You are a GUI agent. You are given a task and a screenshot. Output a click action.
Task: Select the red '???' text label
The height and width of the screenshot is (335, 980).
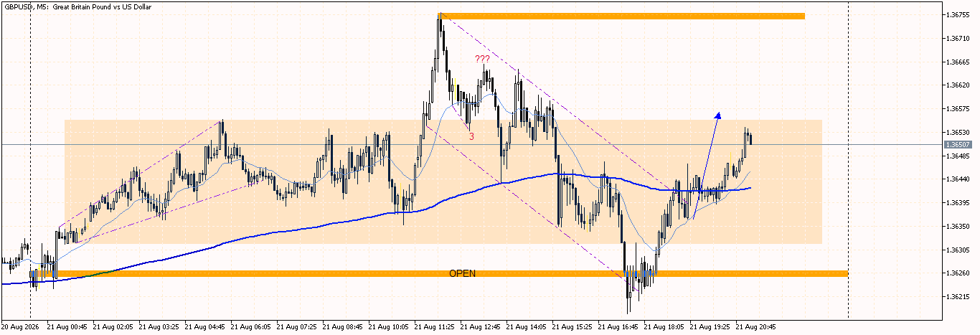point(482,59)
